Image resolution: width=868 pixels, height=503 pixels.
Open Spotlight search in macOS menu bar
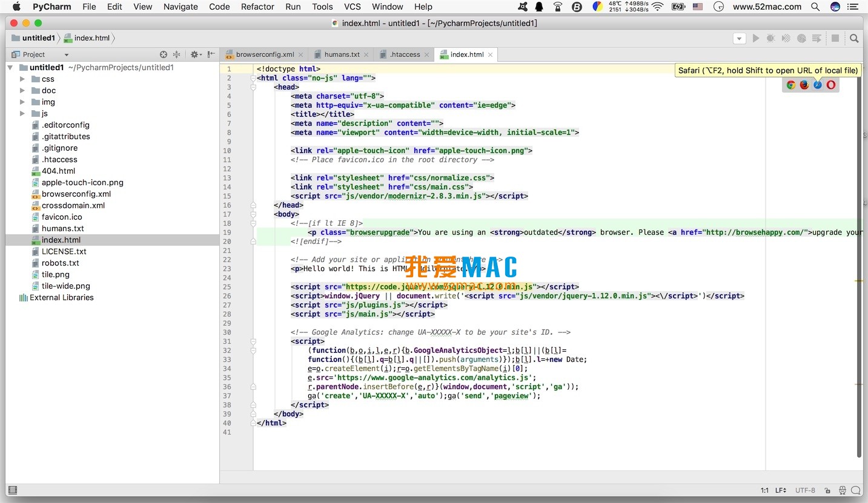click(815, 7)
